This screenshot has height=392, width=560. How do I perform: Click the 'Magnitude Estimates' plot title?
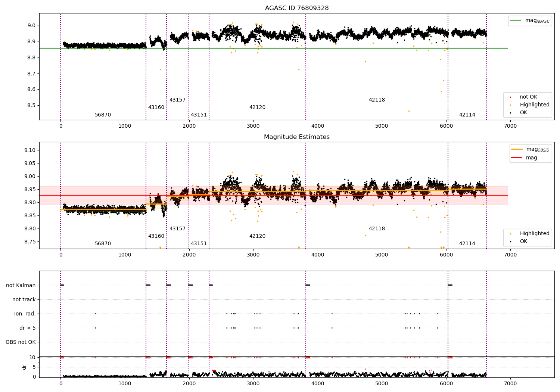tap(297, 137)
